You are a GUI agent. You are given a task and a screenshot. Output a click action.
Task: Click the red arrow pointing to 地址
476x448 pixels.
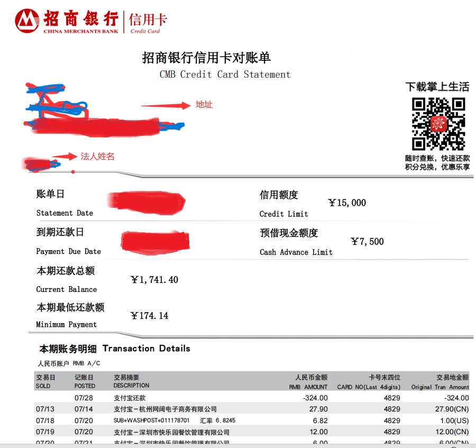click(165, 105)
